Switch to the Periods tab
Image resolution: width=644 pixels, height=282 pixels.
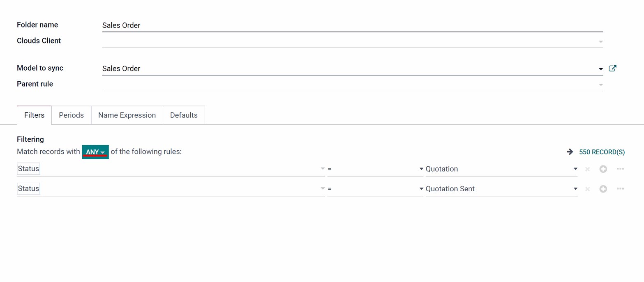tap(72, 115)
